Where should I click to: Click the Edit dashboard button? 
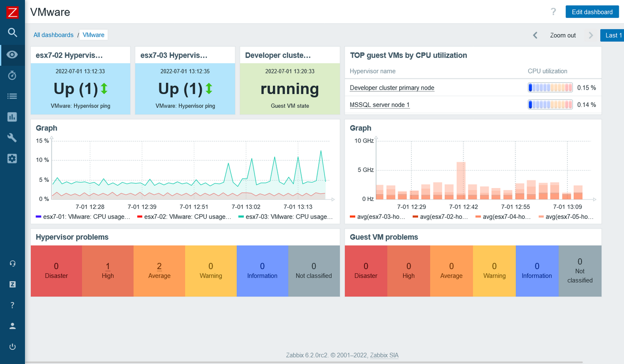click(592, 12)
